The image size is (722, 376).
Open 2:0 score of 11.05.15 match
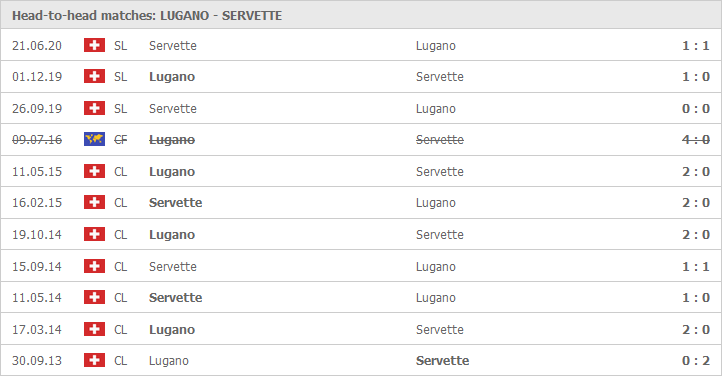(696, 172)
